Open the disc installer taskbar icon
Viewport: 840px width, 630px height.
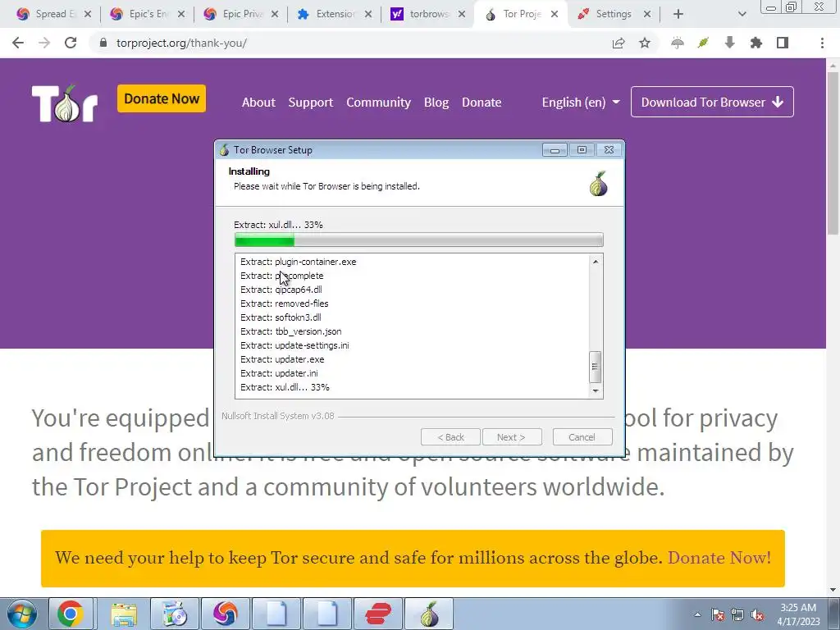point(175,614)
